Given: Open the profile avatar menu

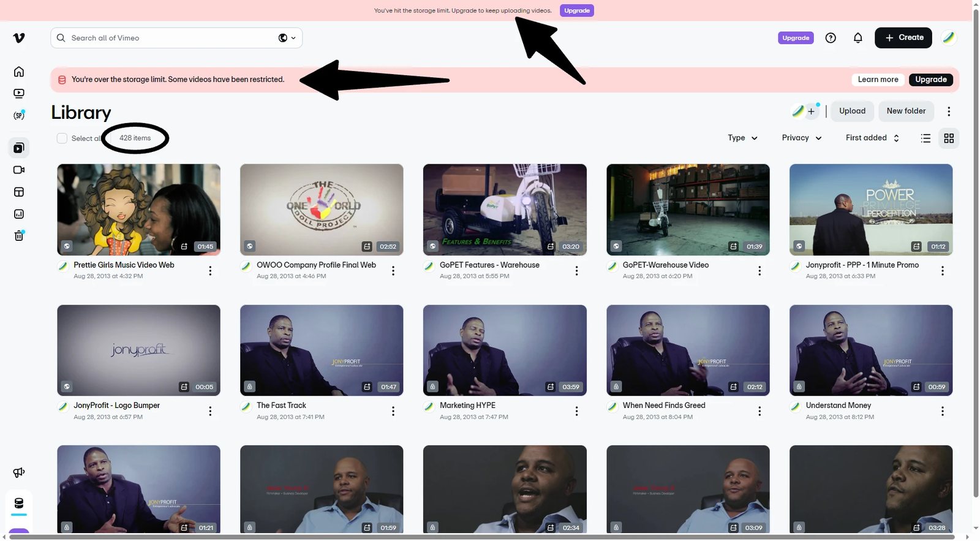Looking at the screenshot, I should point(949,38).
